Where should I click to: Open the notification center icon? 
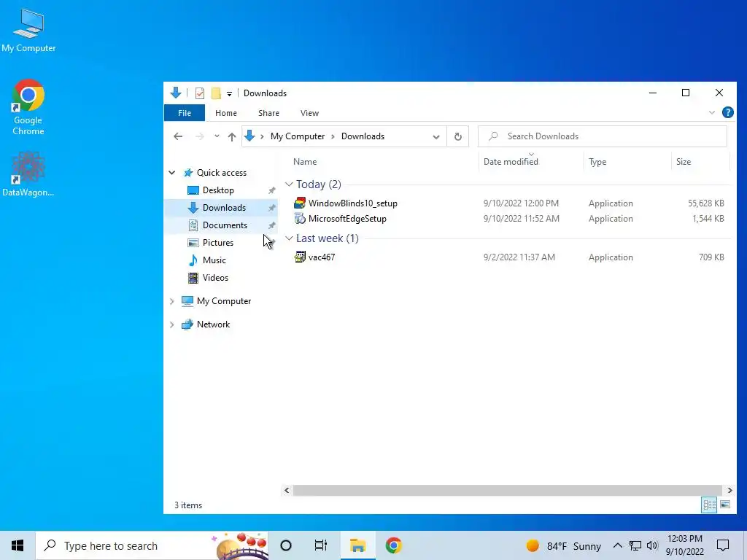coord(723,545)
